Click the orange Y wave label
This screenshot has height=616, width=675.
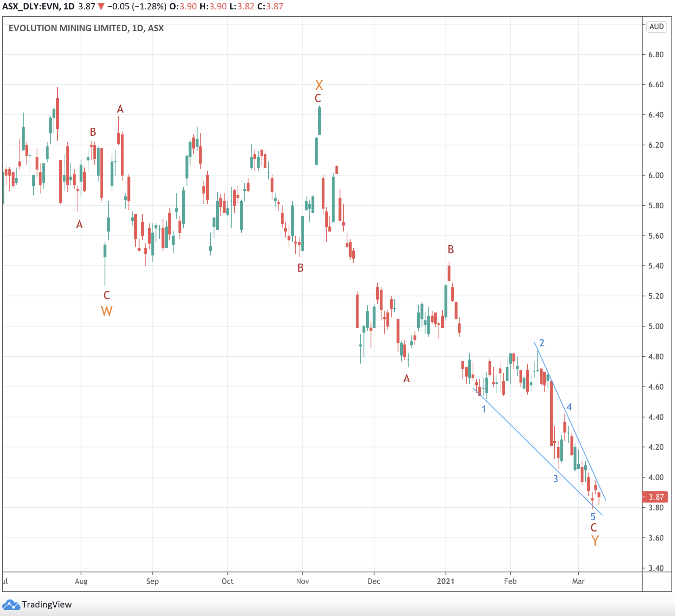595,541
